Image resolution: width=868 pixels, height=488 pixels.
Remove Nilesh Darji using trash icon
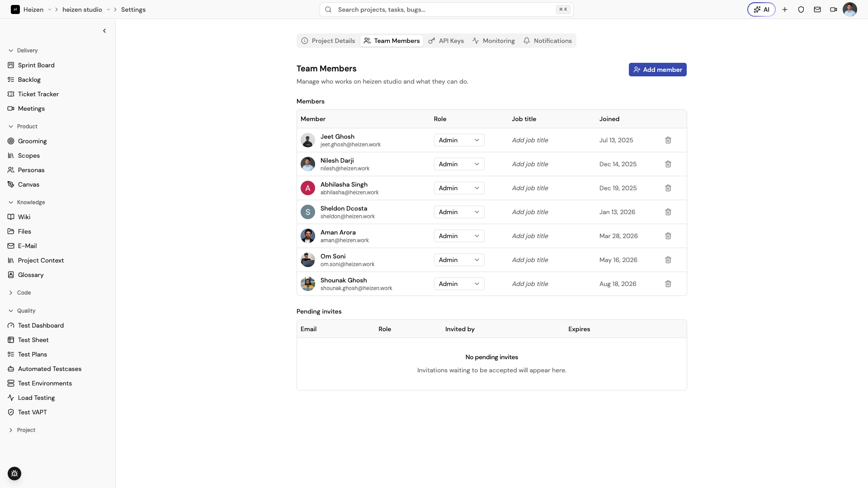click(x=668, y=164)
